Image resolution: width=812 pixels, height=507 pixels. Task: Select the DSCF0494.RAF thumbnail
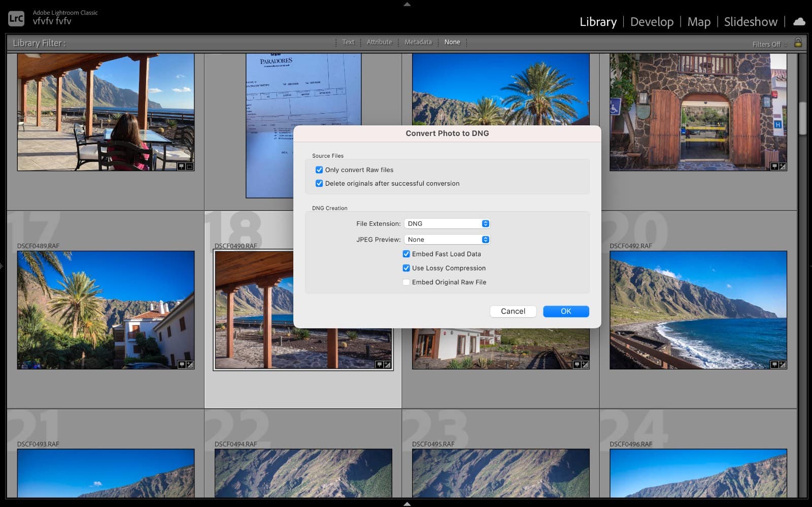pyautogui.click(x=303, y=473)
